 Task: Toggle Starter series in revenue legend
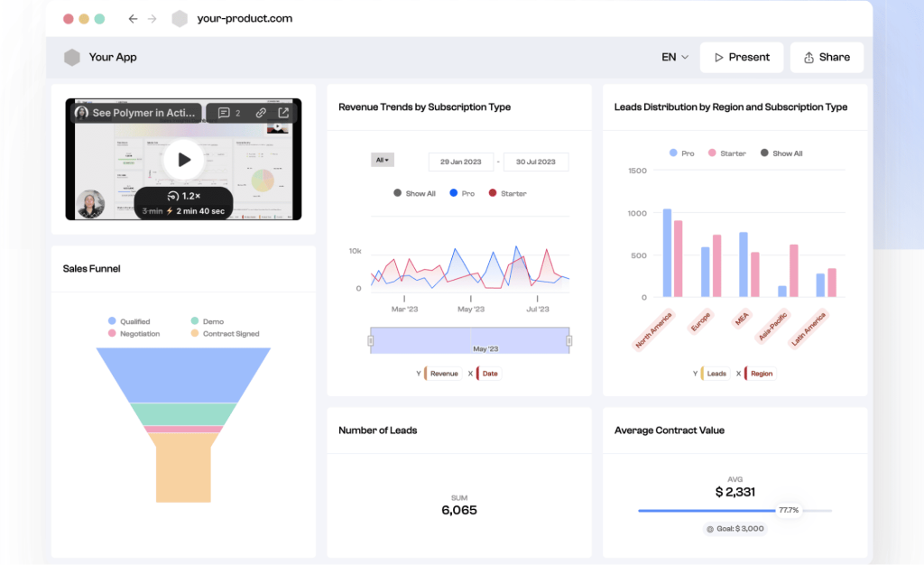coord(507,193)
